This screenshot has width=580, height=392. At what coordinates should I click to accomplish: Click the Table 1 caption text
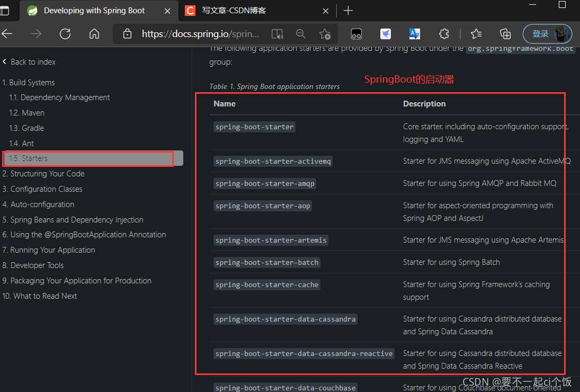(x=274, y=86)
